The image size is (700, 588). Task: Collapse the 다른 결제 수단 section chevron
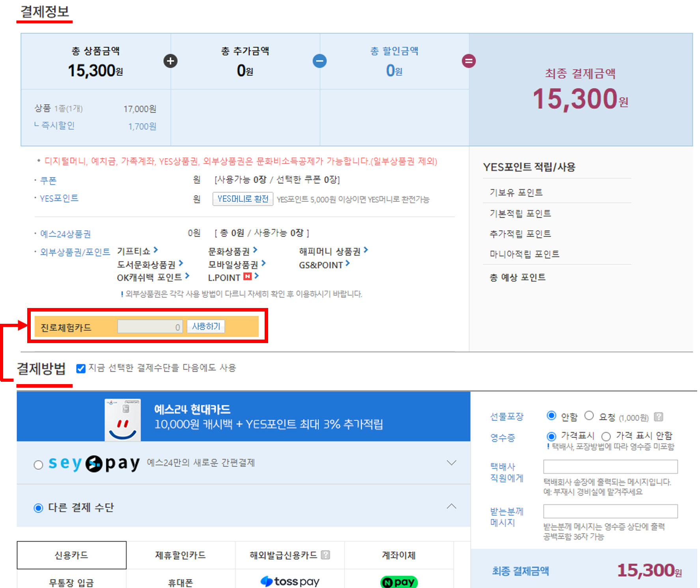pyautogui.click(x=452, y=506)
